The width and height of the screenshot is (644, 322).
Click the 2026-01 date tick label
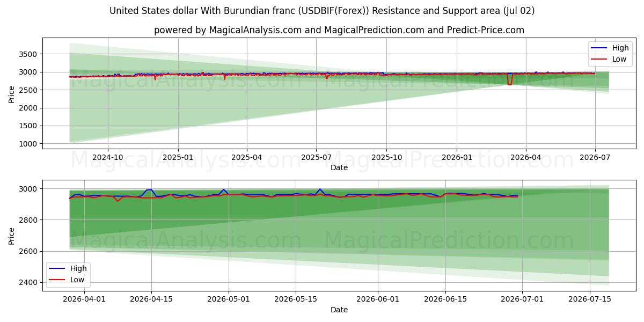(456, 157)
